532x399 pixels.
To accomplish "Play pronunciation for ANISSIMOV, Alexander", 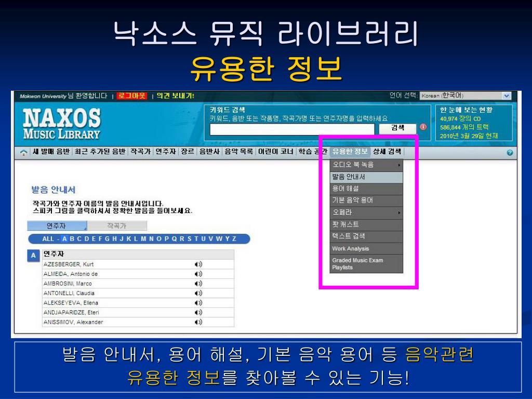I will tap(198, 322).
